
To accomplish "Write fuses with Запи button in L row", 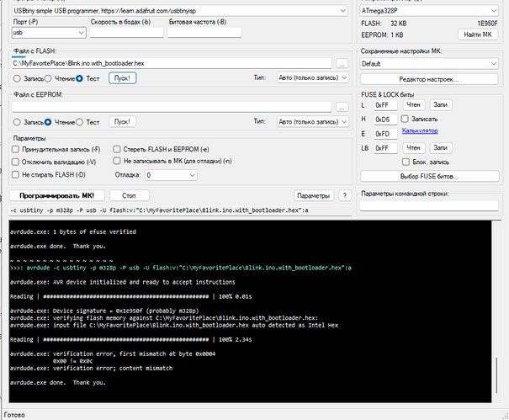I will 441,104.
